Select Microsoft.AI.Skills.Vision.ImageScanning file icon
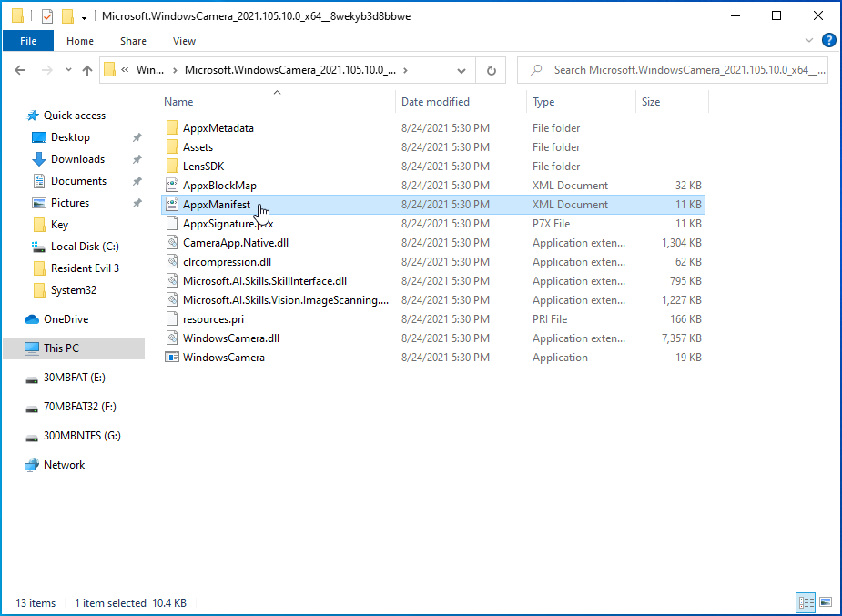This screenshot has height=616, width=842. click(172, 300)
